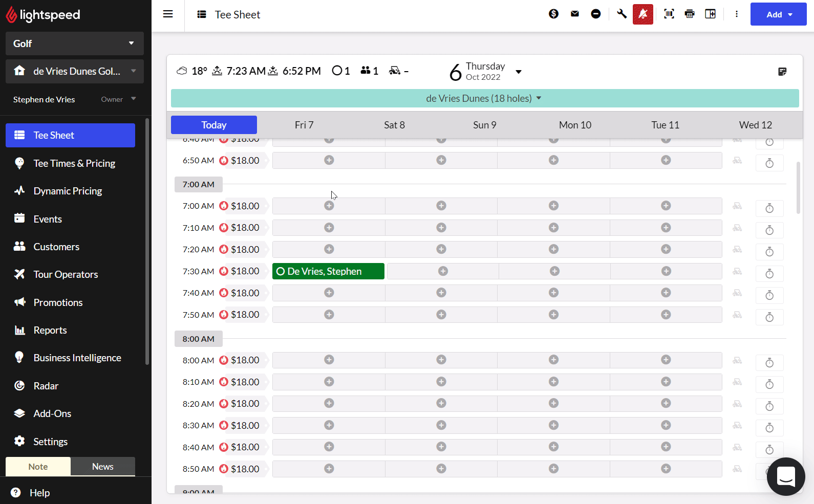The image size is (814, 504).
Task: Click the 8:00 AM hour header
Action: [199, 339]
